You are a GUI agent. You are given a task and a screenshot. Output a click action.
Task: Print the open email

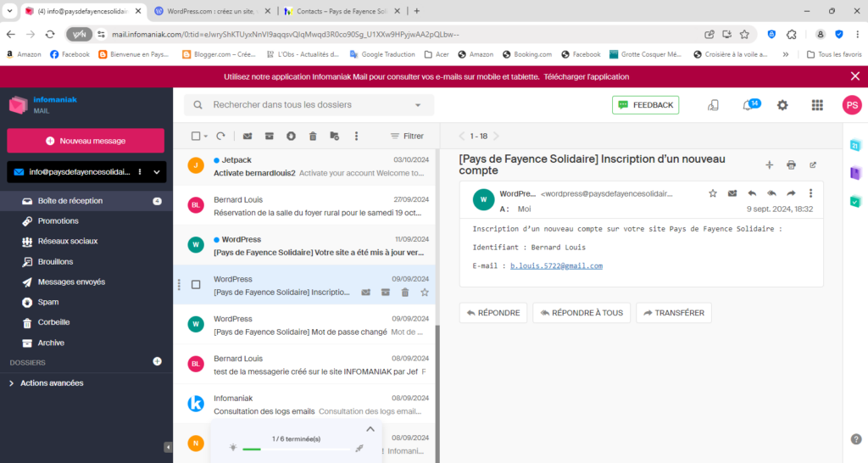(x=791, y=165)
